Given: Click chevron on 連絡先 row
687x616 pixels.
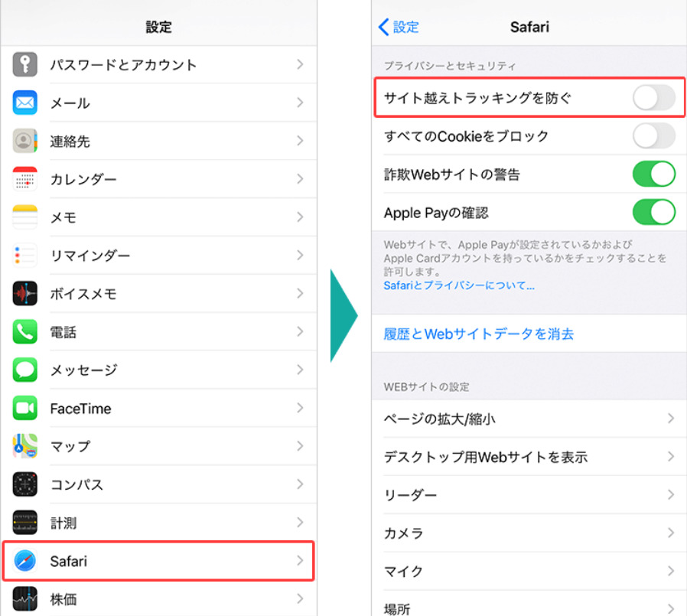Looking at the screenshot, I should tap(300, 141).
